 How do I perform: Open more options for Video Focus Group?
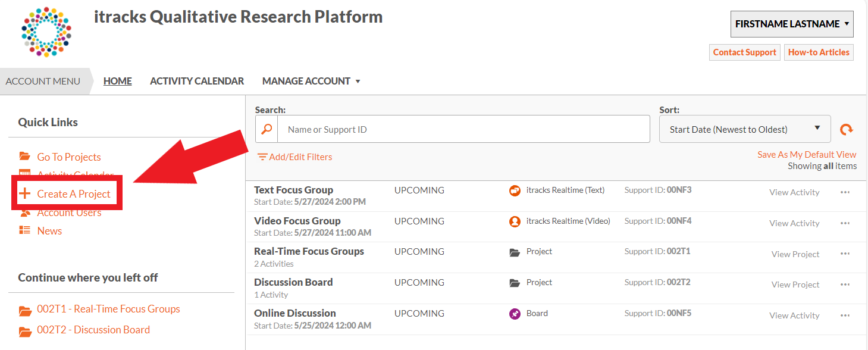[845, 223]
